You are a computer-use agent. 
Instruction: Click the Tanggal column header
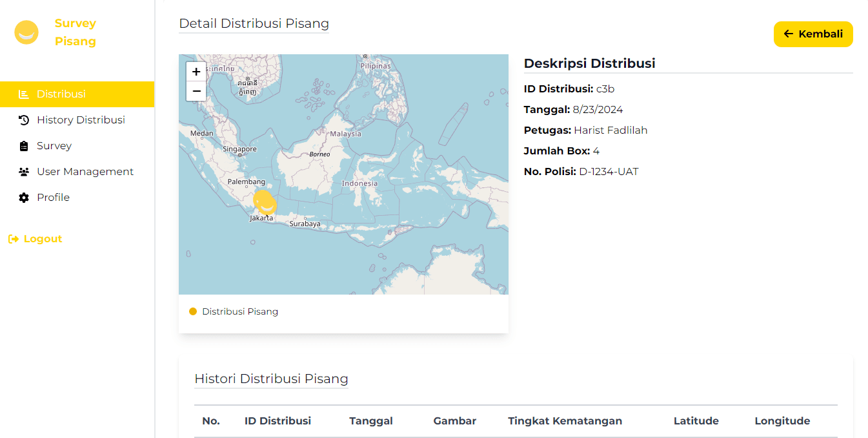(371, 421)
